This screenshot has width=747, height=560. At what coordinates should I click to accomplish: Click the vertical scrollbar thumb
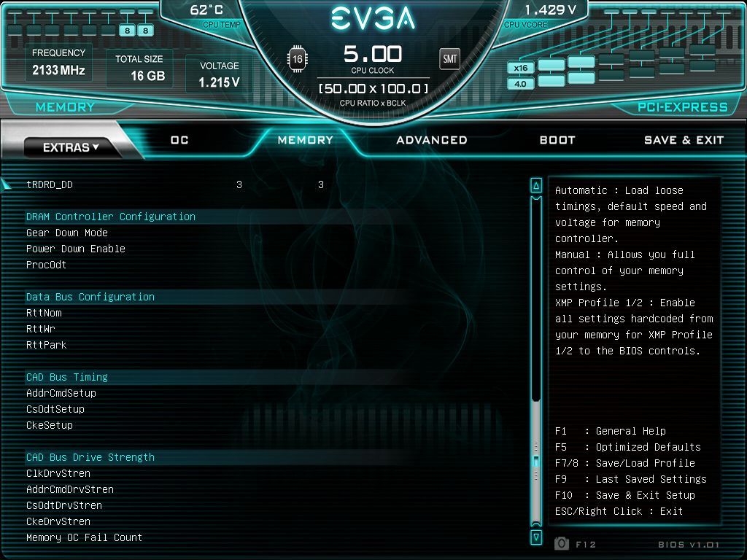coord(536,462)
